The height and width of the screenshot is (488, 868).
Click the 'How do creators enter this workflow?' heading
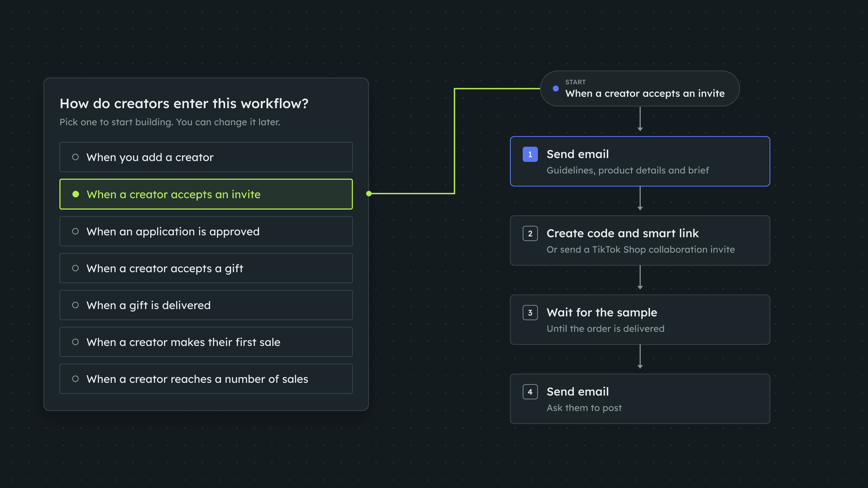184,104
